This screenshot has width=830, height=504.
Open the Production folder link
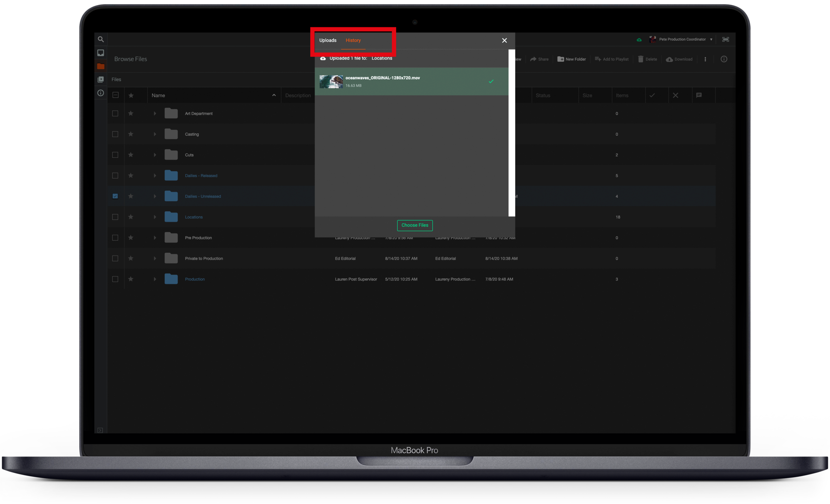click(x=195, y=279)
